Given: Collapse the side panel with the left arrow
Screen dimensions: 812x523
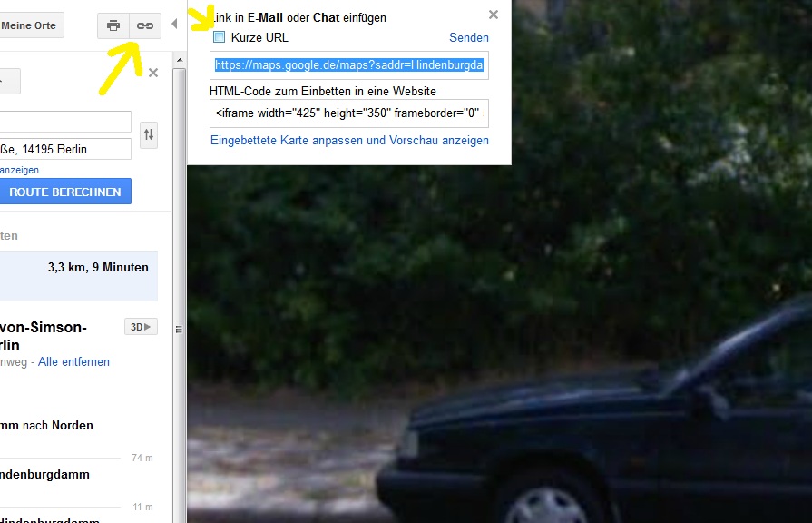Looking at the screenshot, I should pyautogui.click(x=174, y=24).
